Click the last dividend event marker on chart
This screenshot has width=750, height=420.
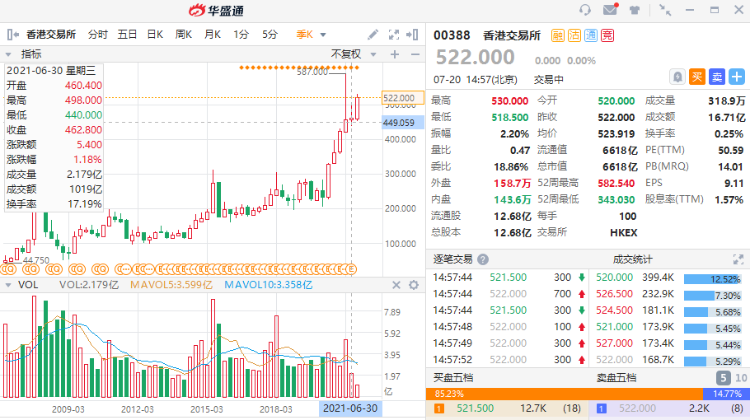pos(352,269)
